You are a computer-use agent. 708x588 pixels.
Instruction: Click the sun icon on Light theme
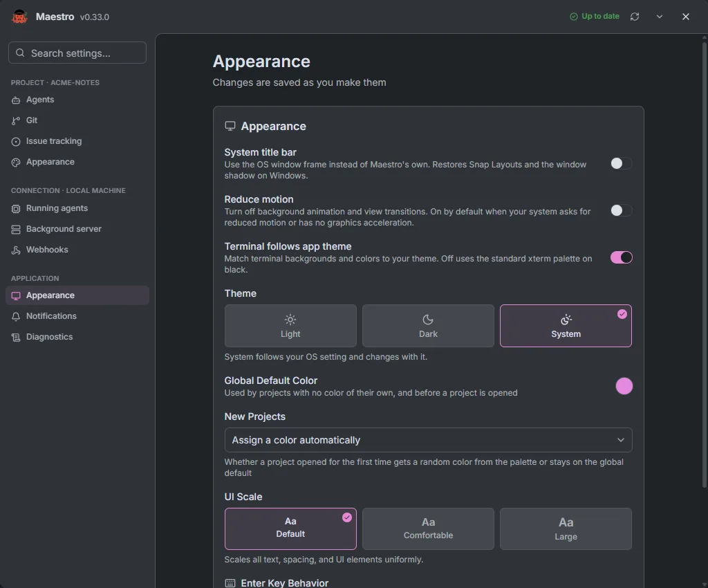tap(290, 320)
